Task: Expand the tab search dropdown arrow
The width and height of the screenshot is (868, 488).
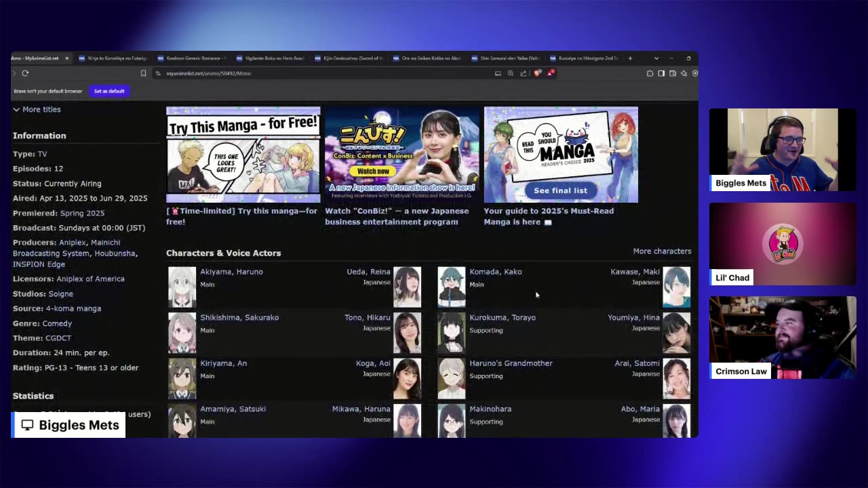Action: pyautogui.click(x=656, y=58)
